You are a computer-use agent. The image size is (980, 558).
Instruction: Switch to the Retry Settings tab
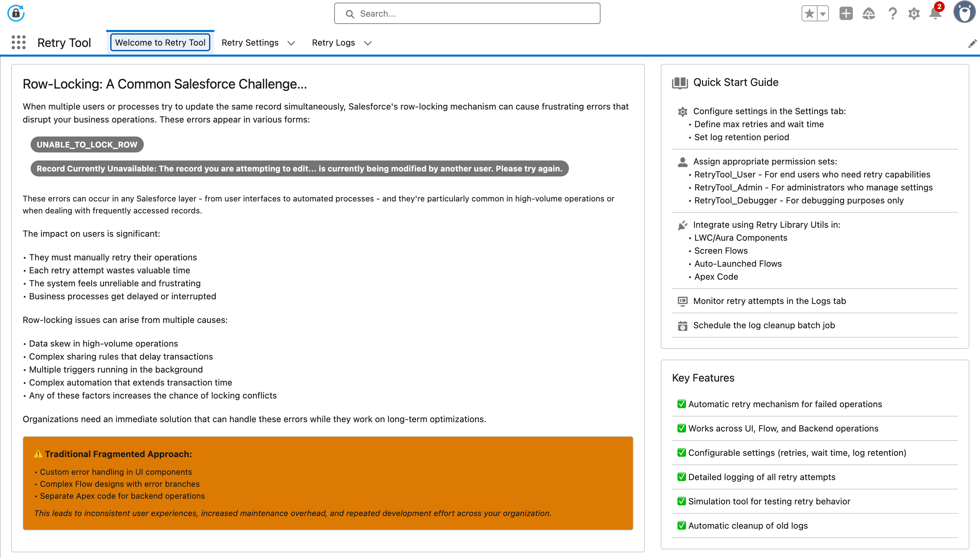click(x=250, y=43)
